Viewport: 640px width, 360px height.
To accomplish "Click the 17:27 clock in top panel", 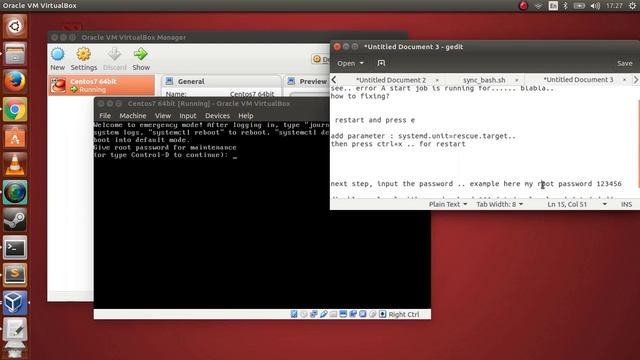I will [x=614, y=6].
